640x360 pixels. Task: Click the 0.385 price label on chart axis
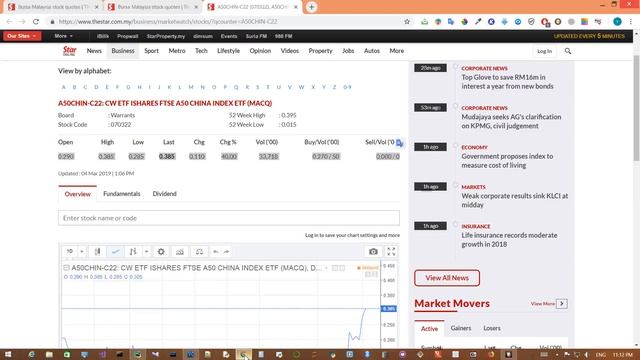coord(388,309)
